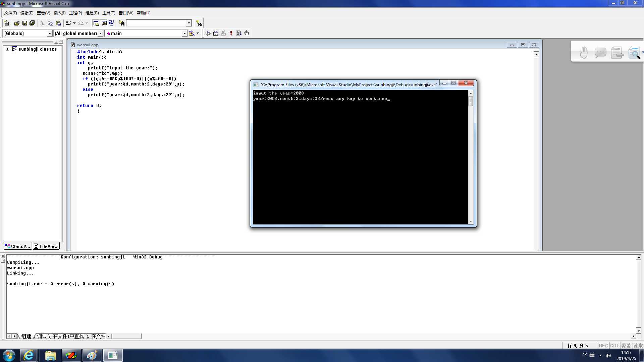Click the floating document export icon
Viewport: 644px width, 362px height.
tap(617, 53)
